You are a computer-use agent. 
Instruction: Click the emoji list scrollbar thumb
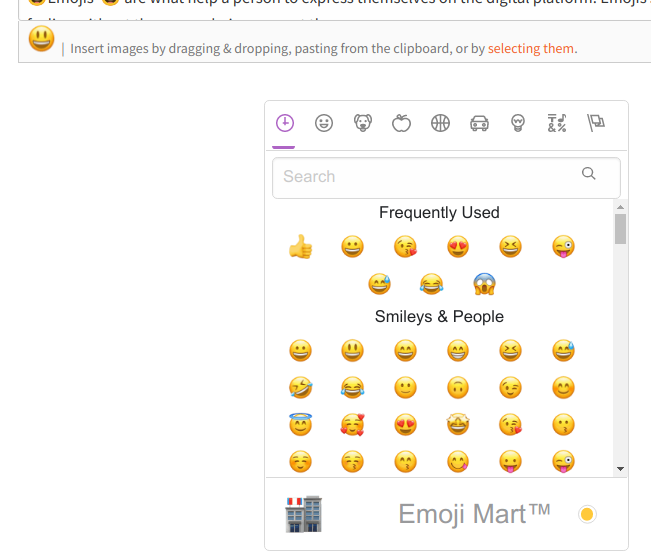point(620,229)
